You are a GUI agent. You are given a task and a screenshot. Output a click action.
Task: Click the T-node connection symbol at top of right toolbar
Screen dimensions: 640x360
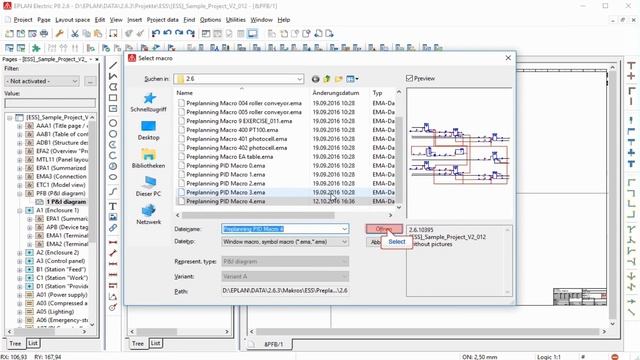(x=631, y=65)
